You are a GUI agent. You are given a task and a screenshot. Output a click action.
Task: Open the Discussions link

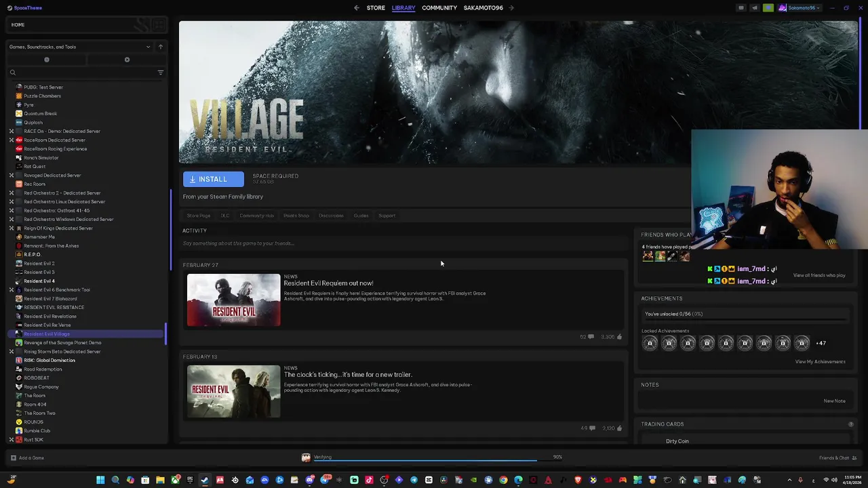point(331,216)
